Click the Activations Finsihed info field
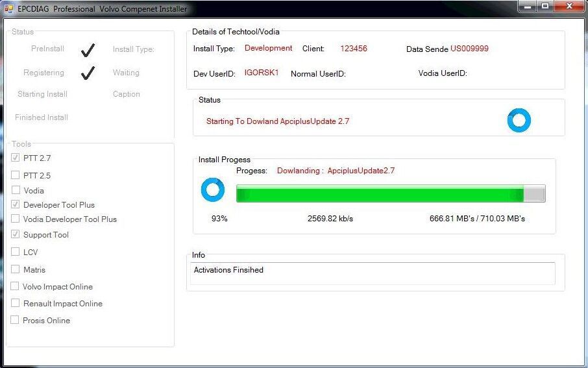588x368 pixels. click(x=373, y=273)
